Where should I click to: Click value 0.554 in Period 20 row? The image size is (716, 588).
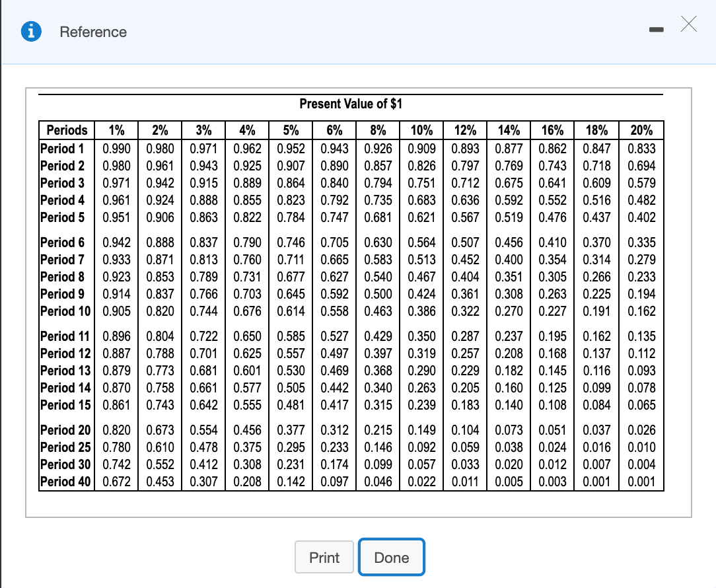(x=203, y=430)
